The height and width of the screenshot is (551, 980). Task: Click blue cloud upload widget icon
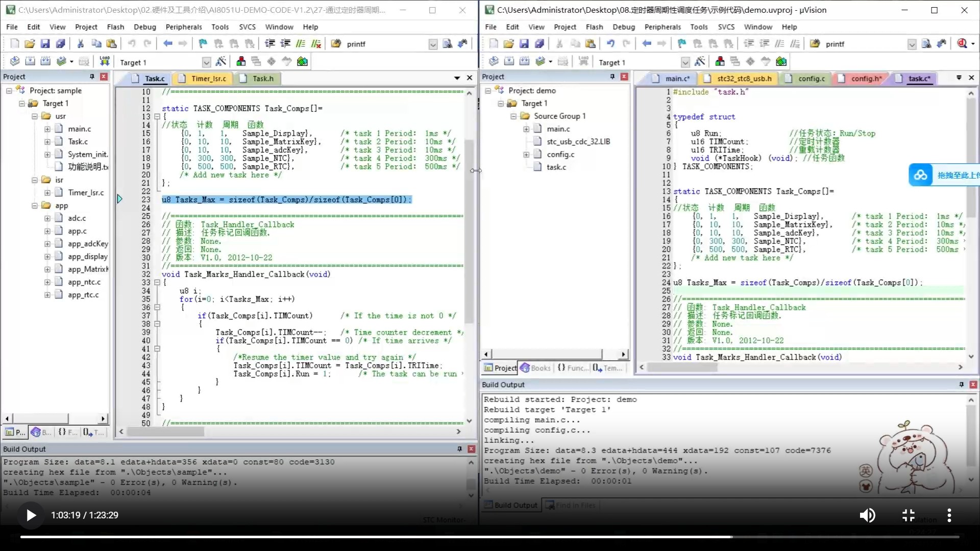tap(920, 175)
